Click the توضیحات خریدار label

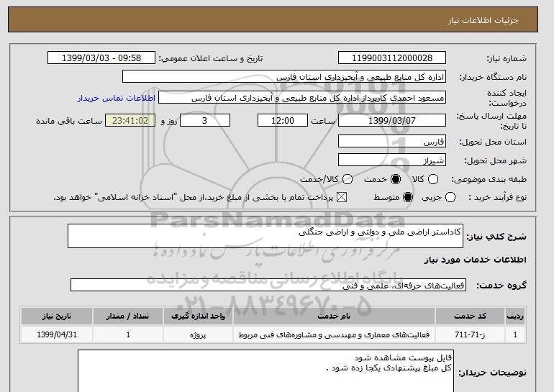[x=493, y=373]
